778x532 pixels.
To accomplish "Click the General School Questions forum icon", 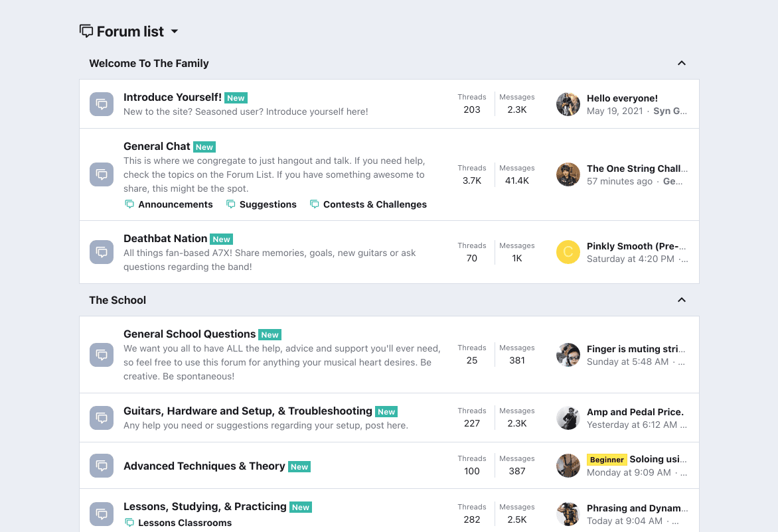I will click(x=102, y=354).
